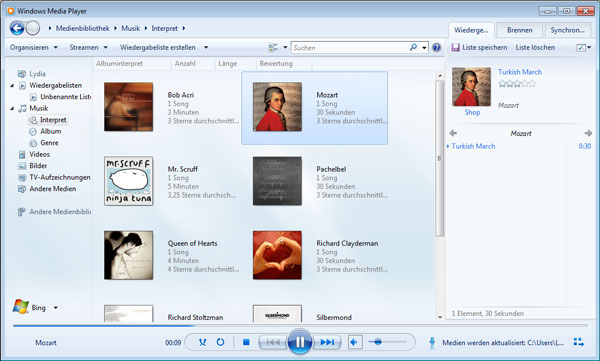Select the Lydia library icon
Viewport: 600px width, 361px height.
point(22,74)
